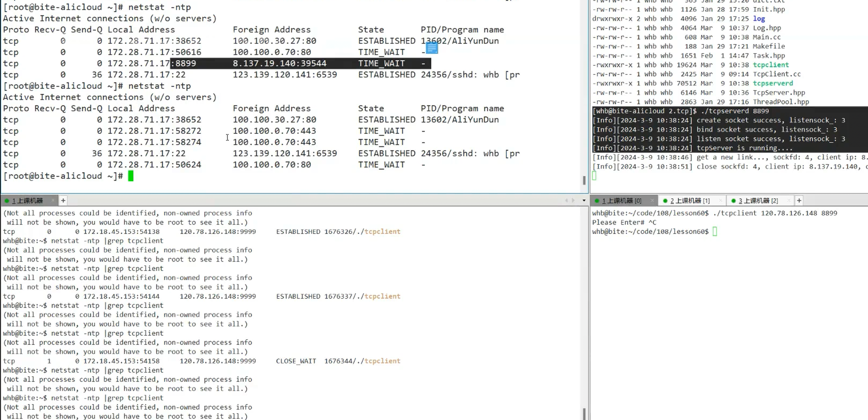
Task: Click the green cursor at the root prompt
Action: coord(131,176)
